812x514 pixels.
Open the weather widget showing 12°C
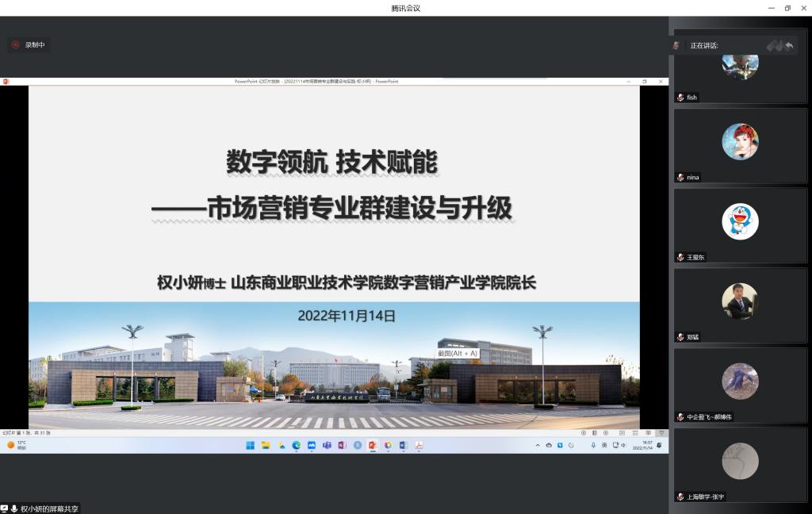point(17,445)
